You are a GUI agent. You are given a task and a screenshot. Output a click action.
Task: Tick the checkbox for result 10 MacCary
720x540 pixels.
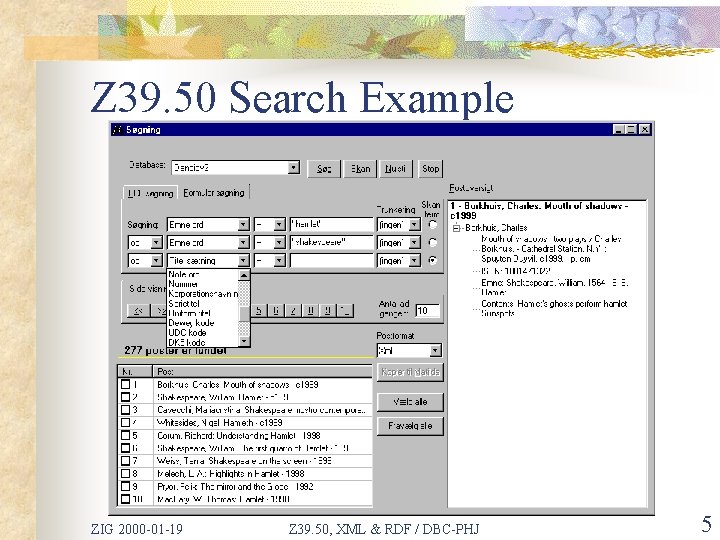125,499
